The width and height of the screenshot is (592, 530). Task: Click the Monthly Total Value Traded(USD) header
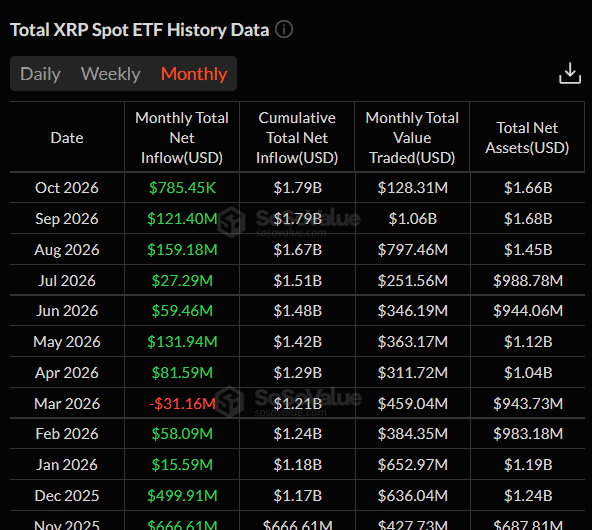(x=412, y=138)
